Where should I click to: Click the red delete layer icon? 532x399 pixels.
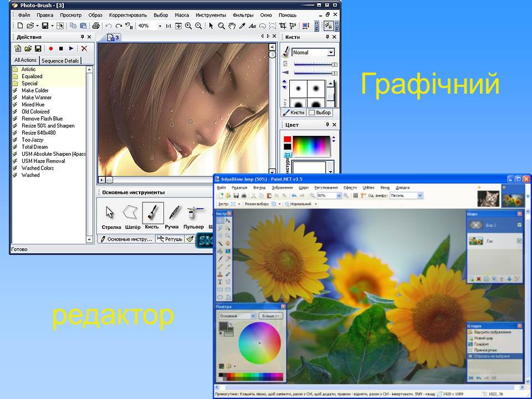click(x=478, y=279)
